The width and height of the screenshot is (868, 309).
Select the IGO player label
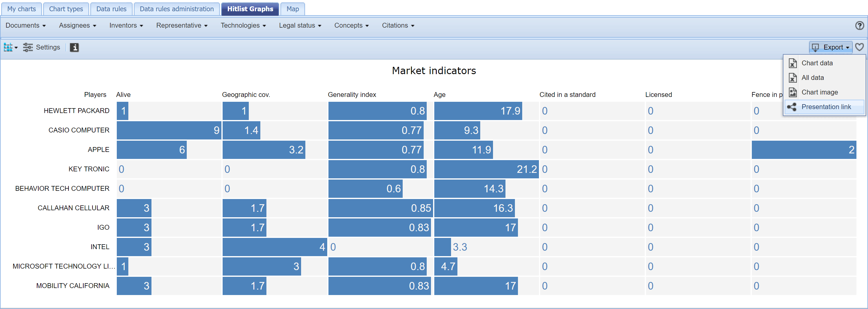tap(103, 228)
